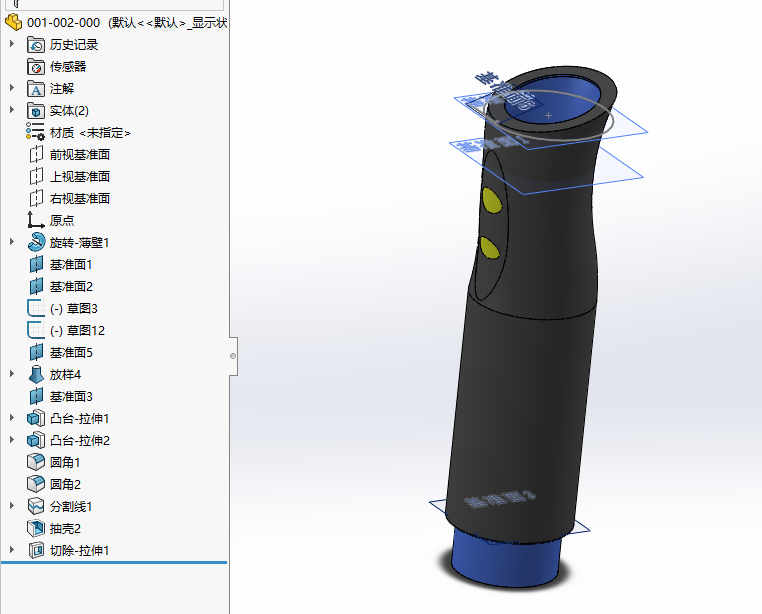
Task: Click the 基准面1 plane icon
Action: click(x=36, y=264)
